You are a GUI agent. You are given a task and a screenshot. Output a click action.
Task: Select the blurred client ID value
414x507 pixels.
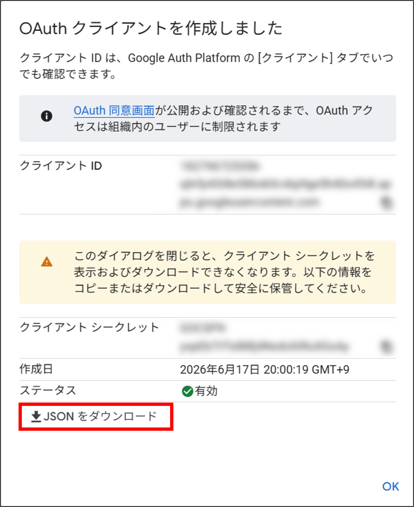(x=286, y=184)
